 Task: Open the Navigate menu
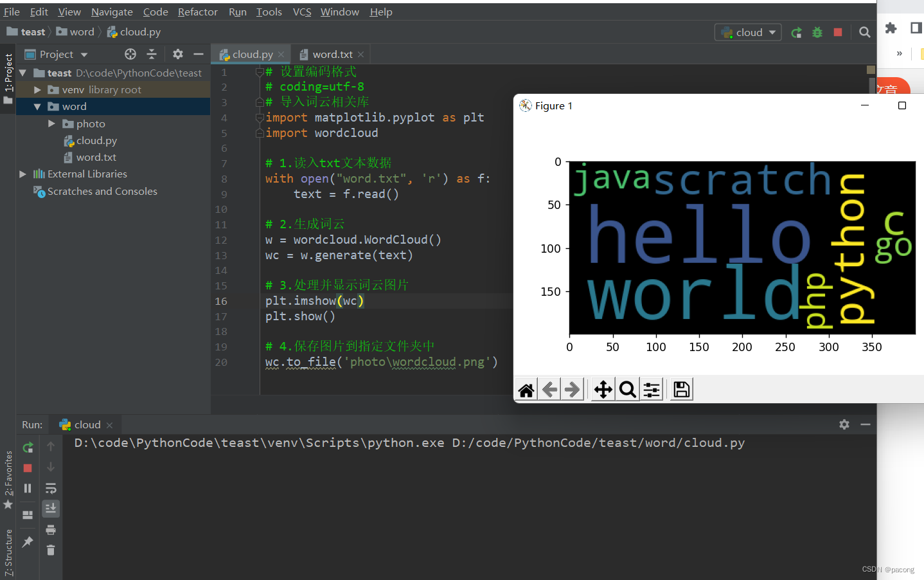[x=112, y=12]
